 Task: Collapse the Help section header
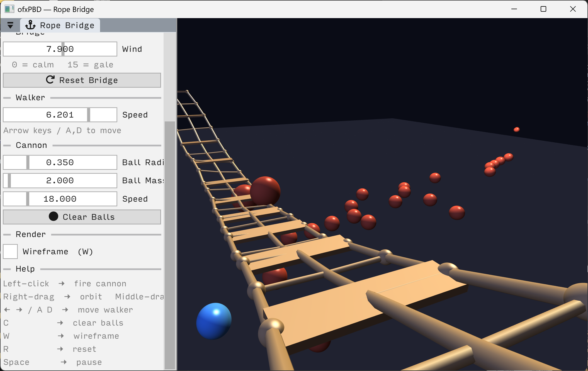click(82, 269)
